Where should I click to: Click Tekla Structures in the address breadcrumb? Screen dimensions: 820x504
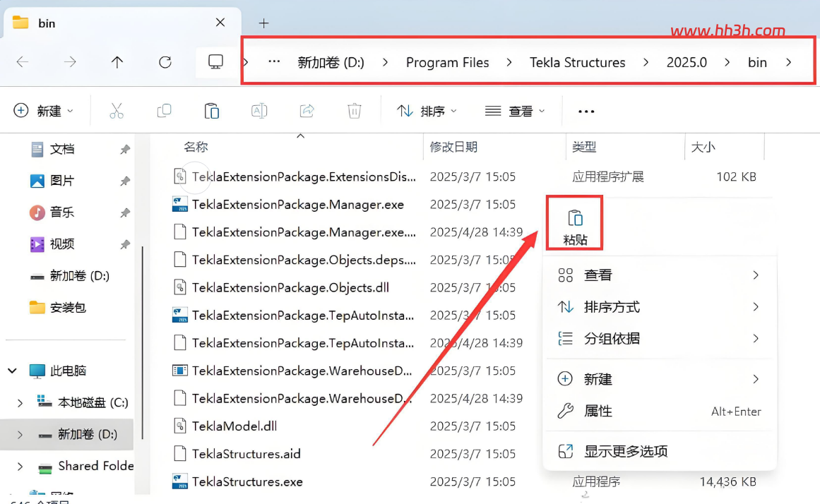[x=577, y=62]
